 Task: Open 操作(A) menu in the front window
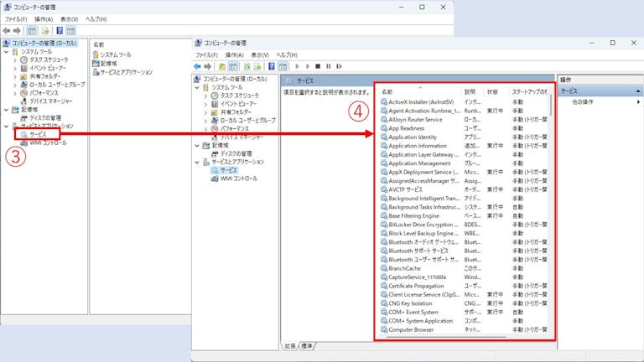[234, 55]
